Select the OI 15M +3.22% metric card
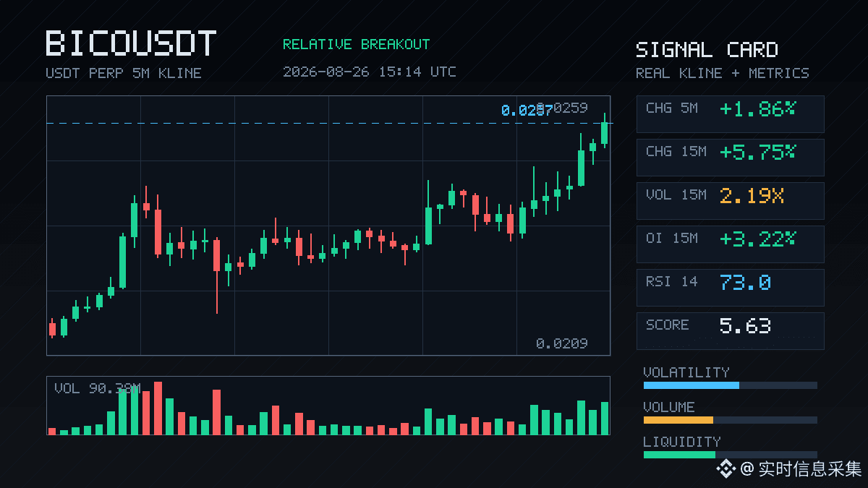 [x=730, y=244]
